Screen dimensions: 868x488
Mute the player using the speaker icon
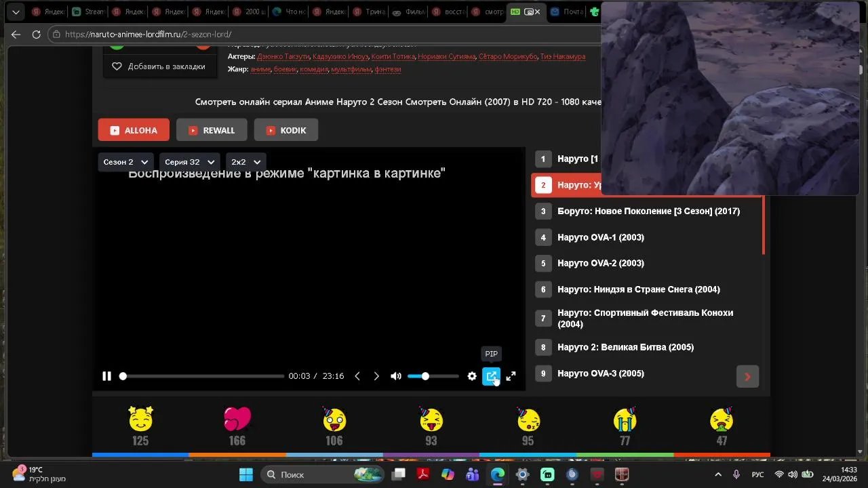coord(396,376)
